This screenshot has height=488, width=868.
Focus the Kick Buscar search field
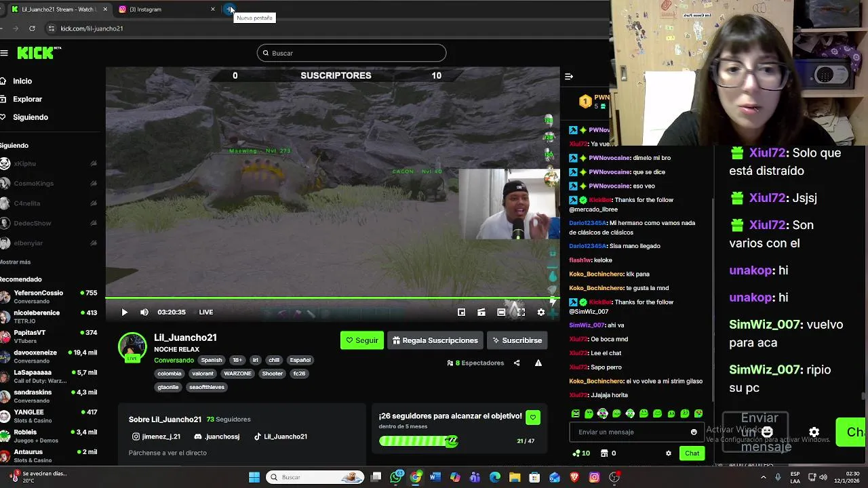tap(351, 53)
